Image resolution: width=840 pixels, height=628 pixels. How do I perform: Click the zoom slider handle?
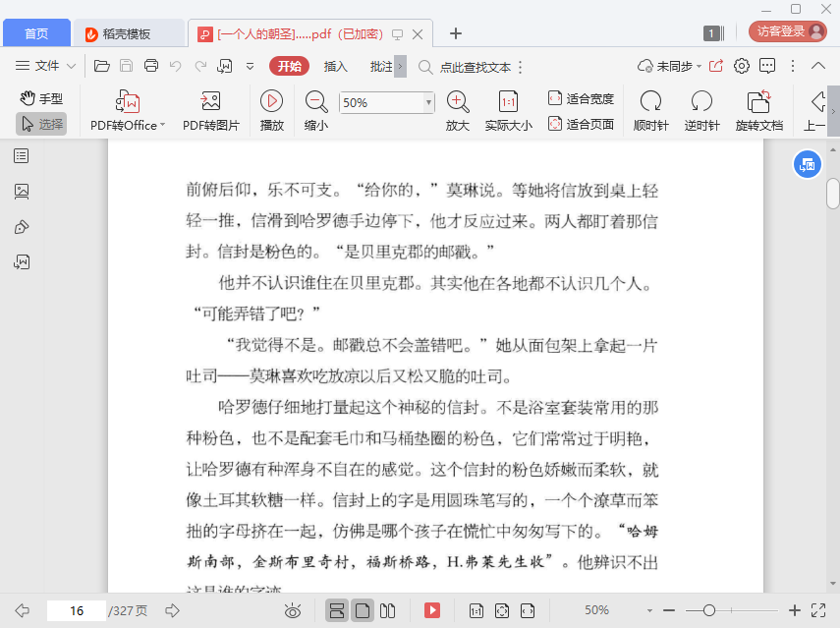pos(708,610)
